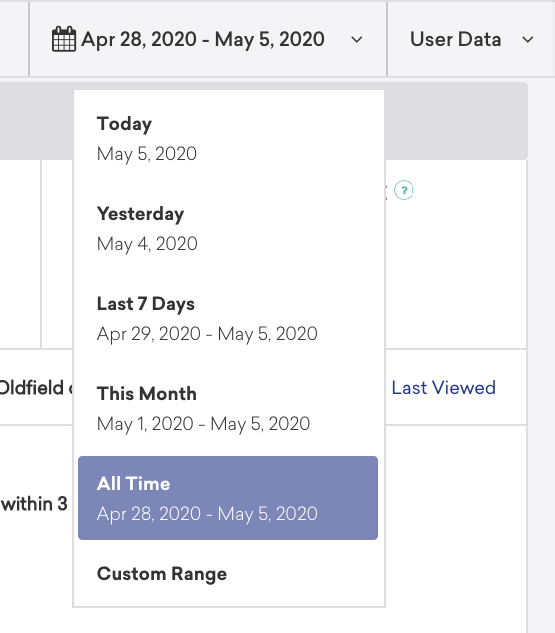Pick the This Month range
Image resolution: width=555 pixels, height=633 pixels.
coord(228,408)
